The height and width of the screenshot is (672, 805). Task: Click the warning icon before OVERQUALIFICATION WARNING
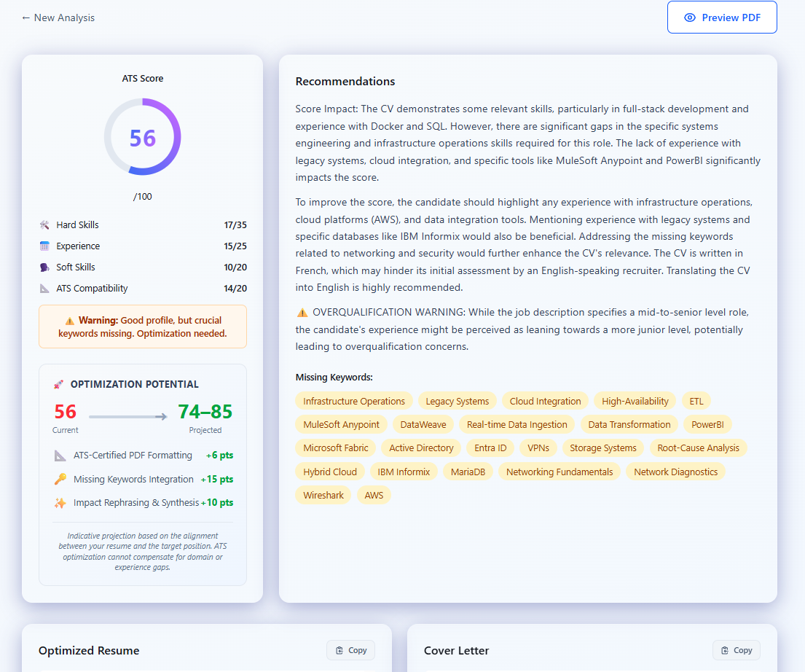pyautogui.click(x=302, y=311)
